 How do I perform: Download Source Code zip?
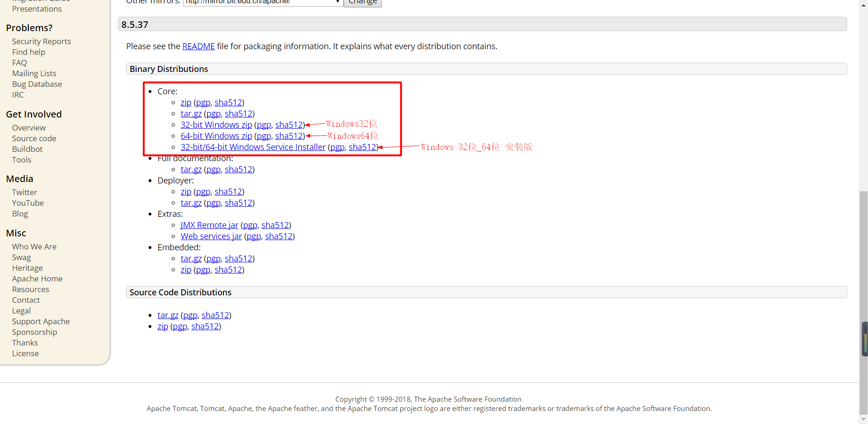click(x=163, y=326)
